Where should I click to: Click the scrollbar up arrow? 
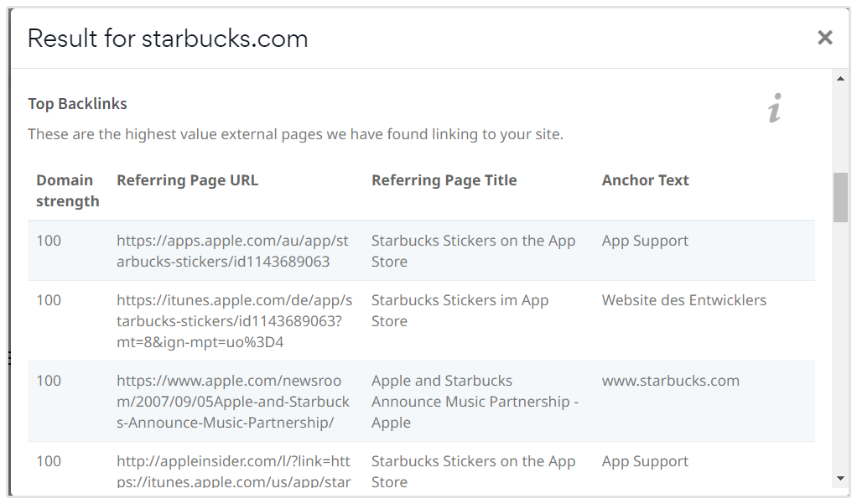(x=840, y=81)
